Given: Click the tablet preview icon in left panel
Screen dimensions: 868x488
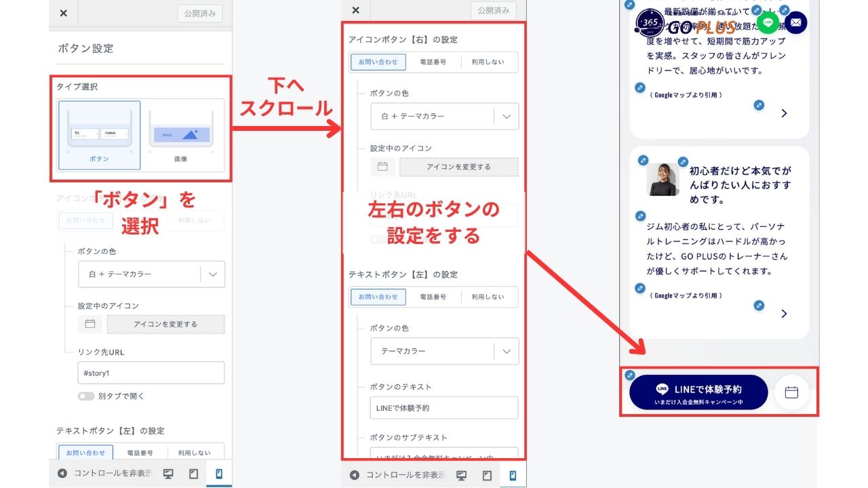Looking at the screenshot, I should coord(194,474).
